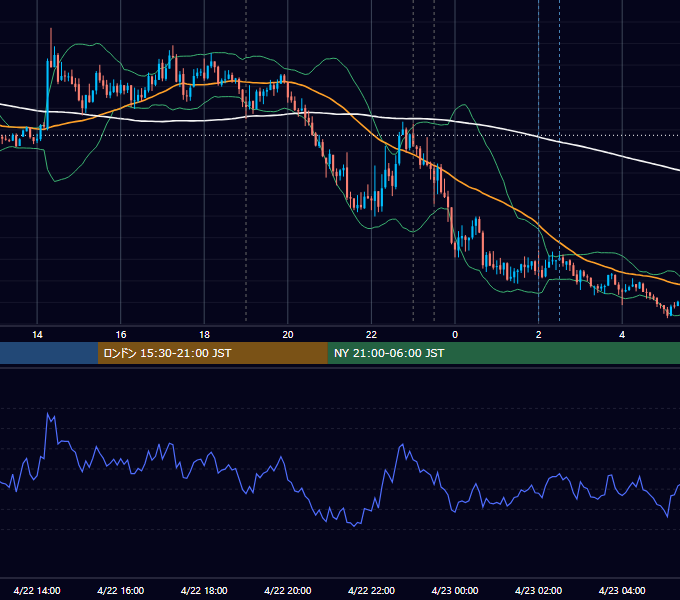680x600 pixels.
Task: Click the 22 hour label on price chart axis
Action: pos(371,335)
